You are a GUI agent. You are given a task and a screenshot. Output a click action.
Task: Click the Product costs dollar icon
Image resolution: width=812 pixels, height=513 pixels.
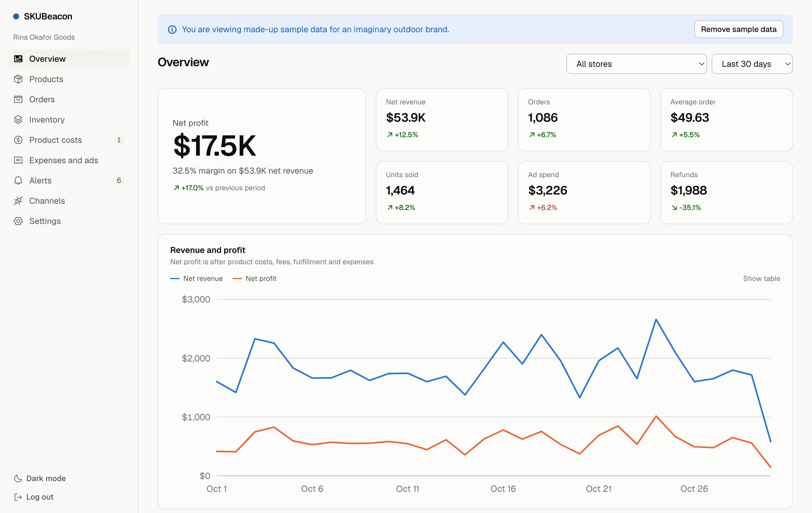pos(18,140)
